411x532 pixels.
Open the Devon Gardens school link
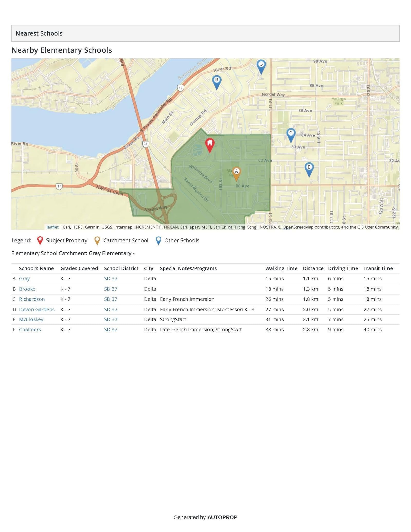tap(37, 309)
